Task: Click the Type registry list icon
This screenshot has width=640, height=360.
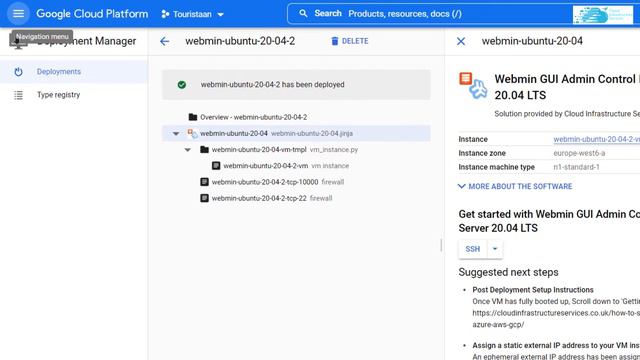Action: [18, 95]
